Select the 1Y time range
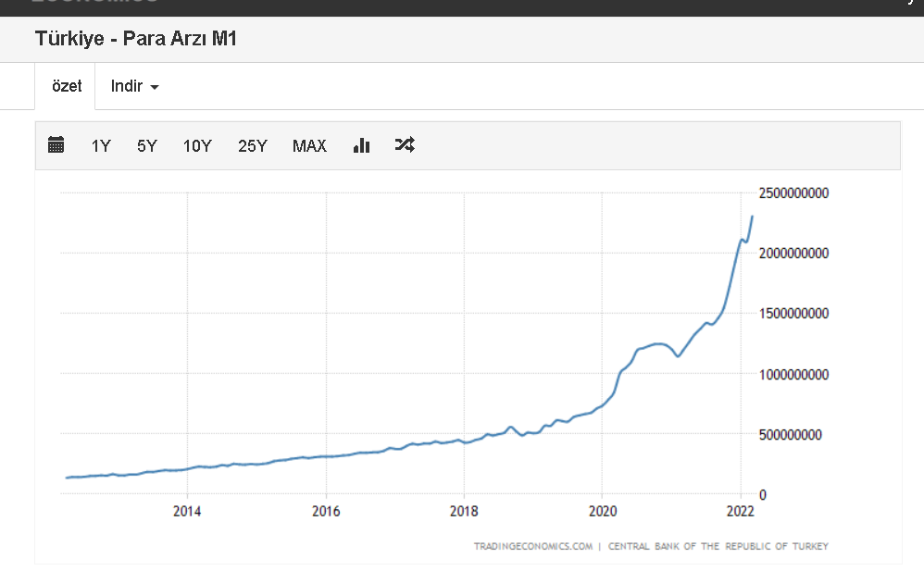Image resolution: width=924 pixels, height=571 pixels. [101, 145]
